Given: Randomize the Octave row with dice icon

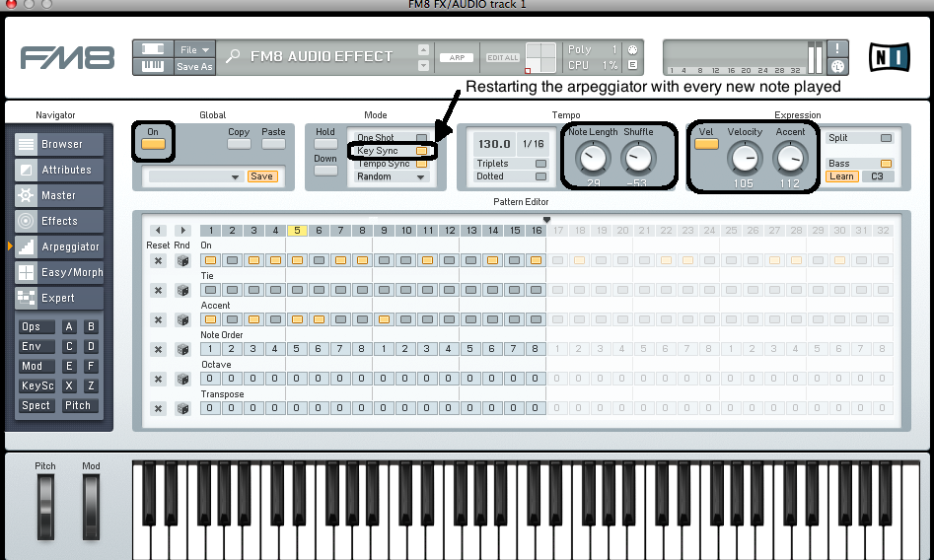Looking at the screenshot, I should pos(182,379).
